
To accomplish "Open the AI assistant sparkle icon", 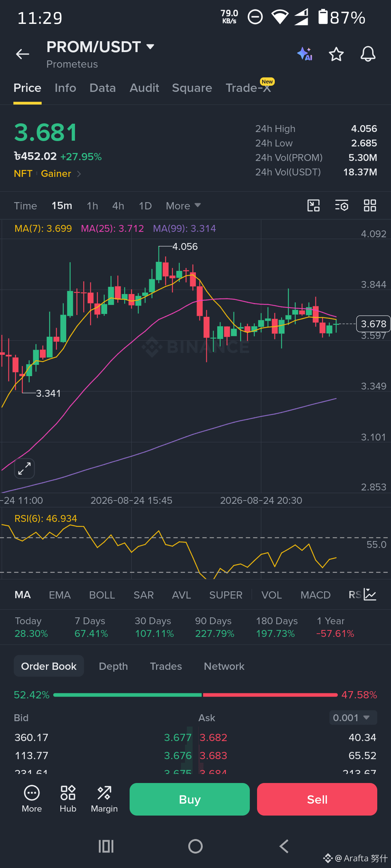I will pyautogui.click(x=305, y=54).
